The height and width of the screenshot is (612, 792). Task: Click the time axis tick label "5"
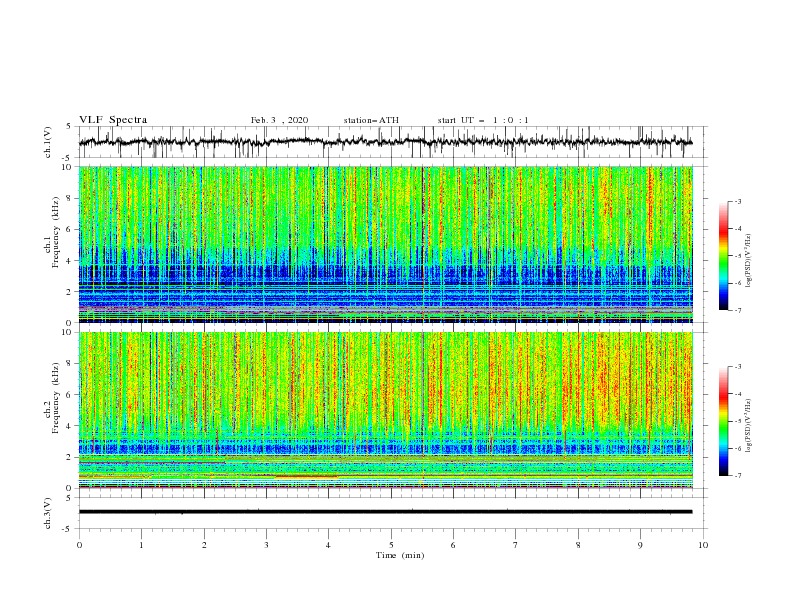click(391, 545)
